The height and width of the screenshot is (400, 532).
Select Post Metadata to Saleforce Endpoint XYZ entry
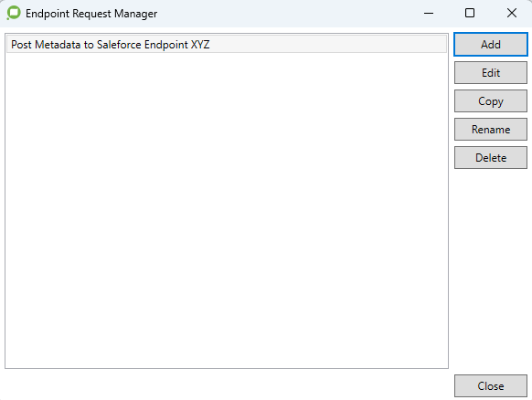[x=227, y=45]
